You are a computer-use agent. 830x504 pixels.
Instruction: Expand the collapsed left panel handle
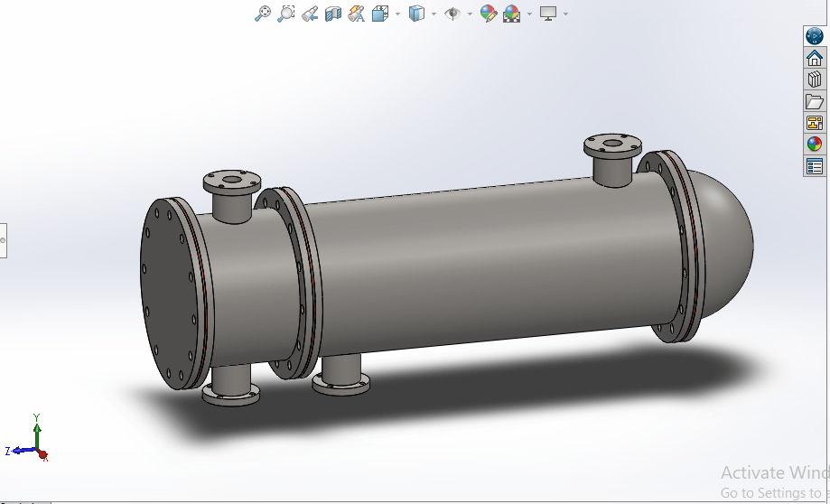[4, 241]
